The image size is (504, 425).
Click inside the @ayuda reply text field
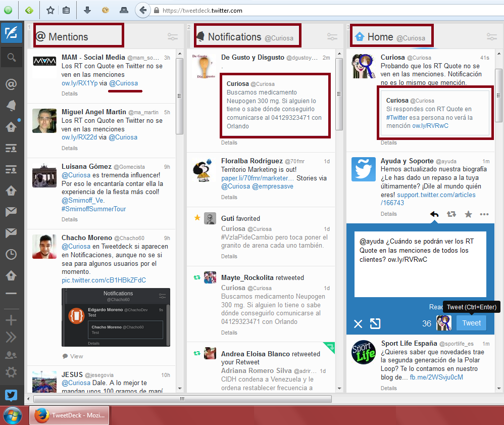tap(420, 264)
